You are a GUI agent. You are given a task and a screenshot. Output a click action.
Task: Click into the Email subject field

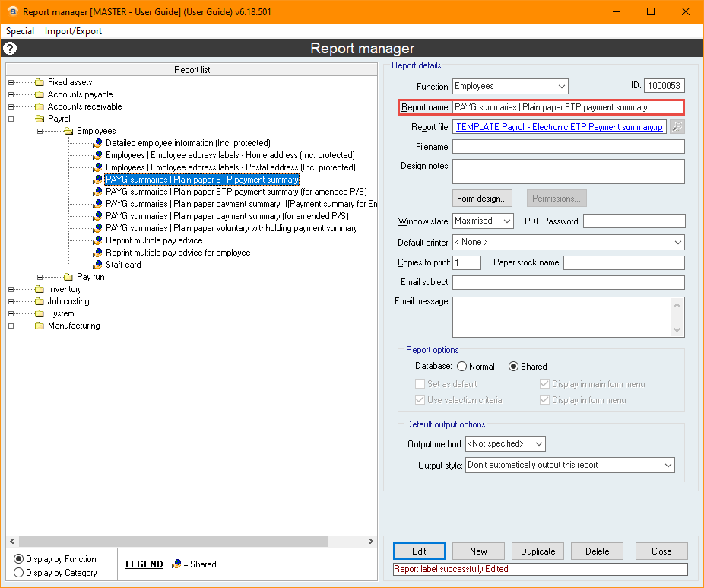tap(568, 283)
